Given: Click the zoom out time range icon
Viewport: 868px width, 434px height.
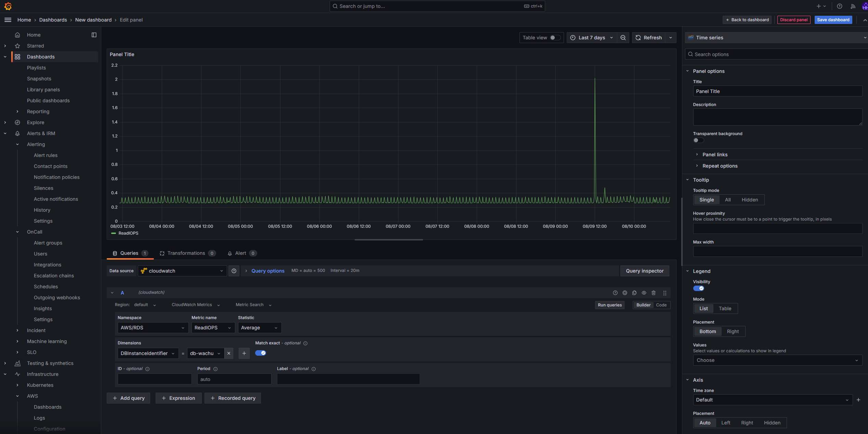Looking at the screenshot, I should [623, 38].
